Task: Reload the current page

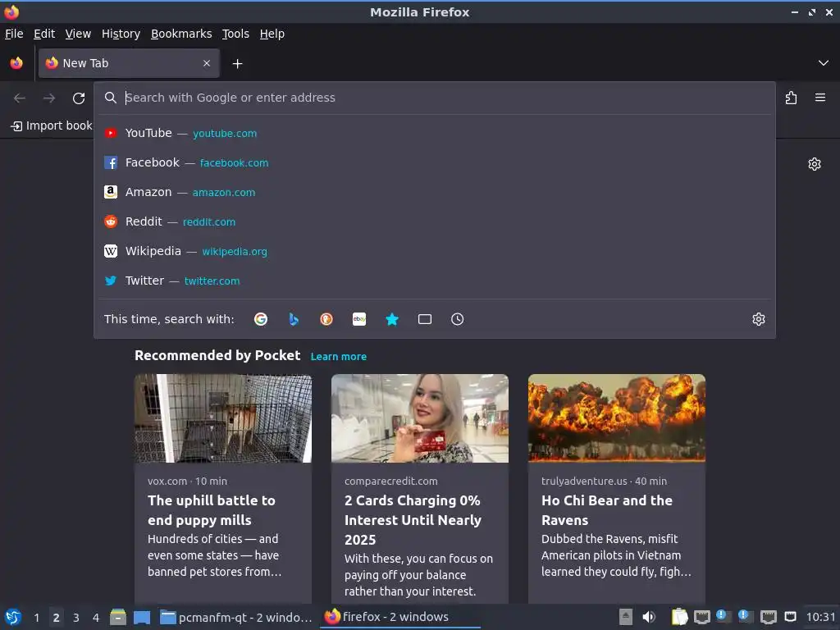Action: point(79,98)
